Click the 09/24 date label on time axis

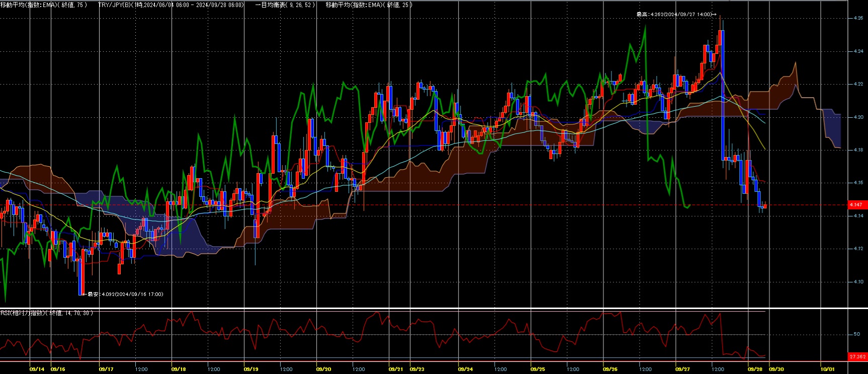point(465,369)
